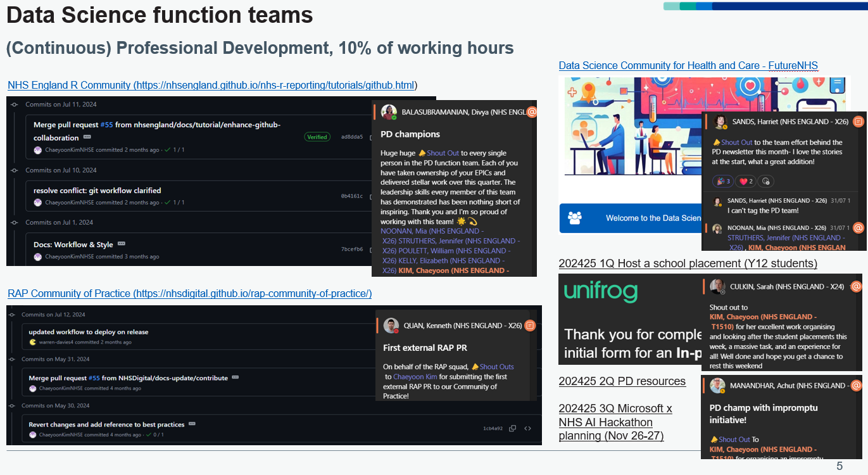The image size is (868, 475).
Task: Click Divya Balasubramanian's profile avatar
Action: click(x=389, y=112)
